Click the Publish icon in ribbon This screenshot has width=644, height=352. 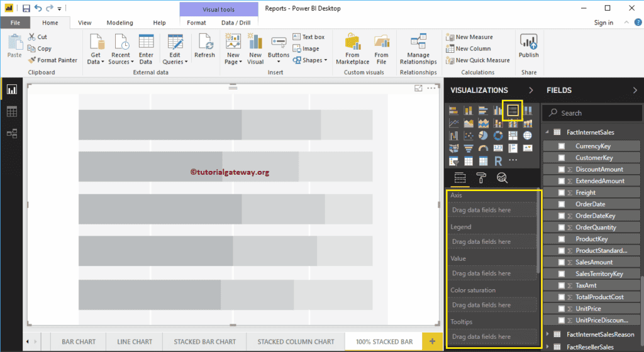point(528,48)
